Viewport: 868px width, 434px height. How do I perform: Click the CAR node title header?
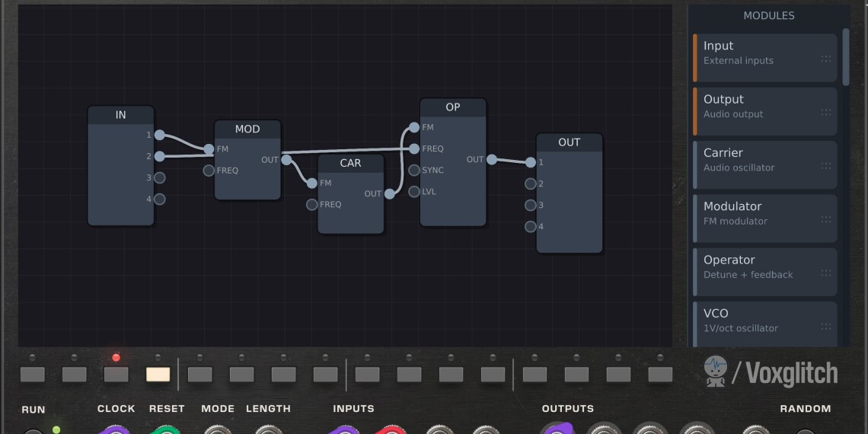coord(350,163)
